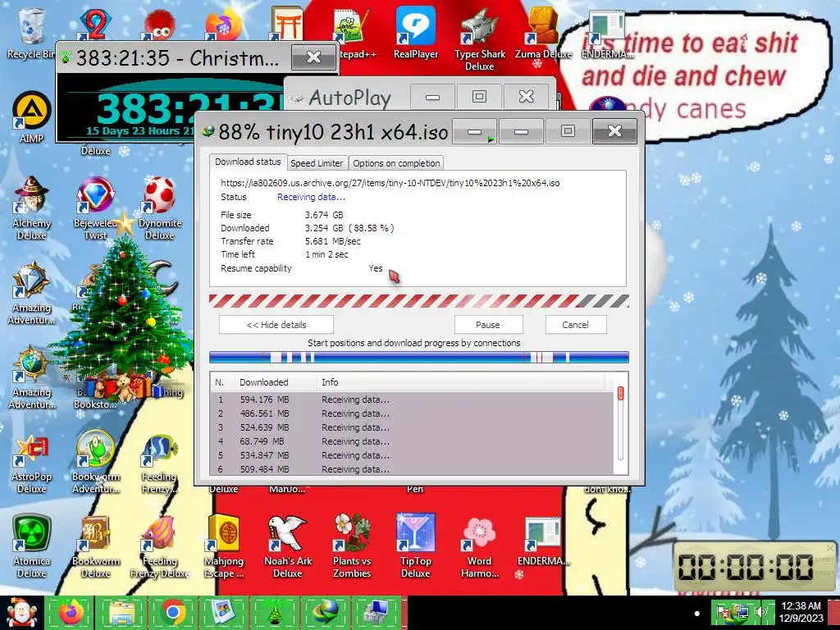Sort by the Downloaded column header

point(276,382)
